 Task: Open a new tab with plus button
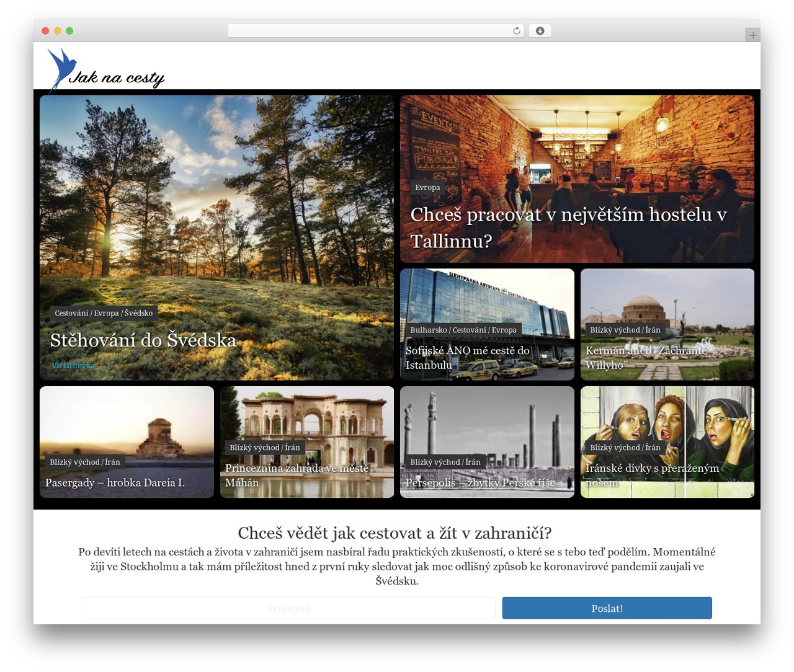coord(752,35)
